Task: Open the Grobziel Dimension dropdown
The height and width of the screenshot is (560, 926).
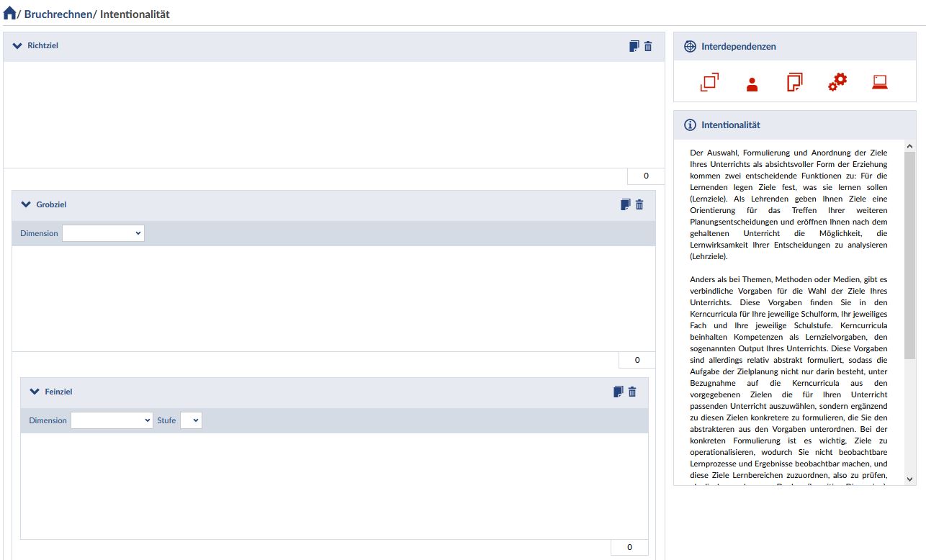Action: [103, 233]
